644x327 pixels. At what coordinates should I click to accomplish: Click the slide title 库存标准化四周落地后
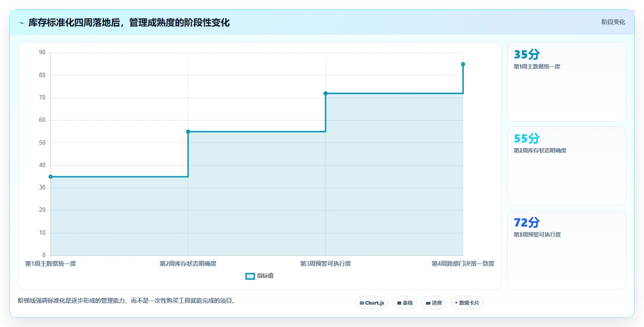tap(129, 22)
